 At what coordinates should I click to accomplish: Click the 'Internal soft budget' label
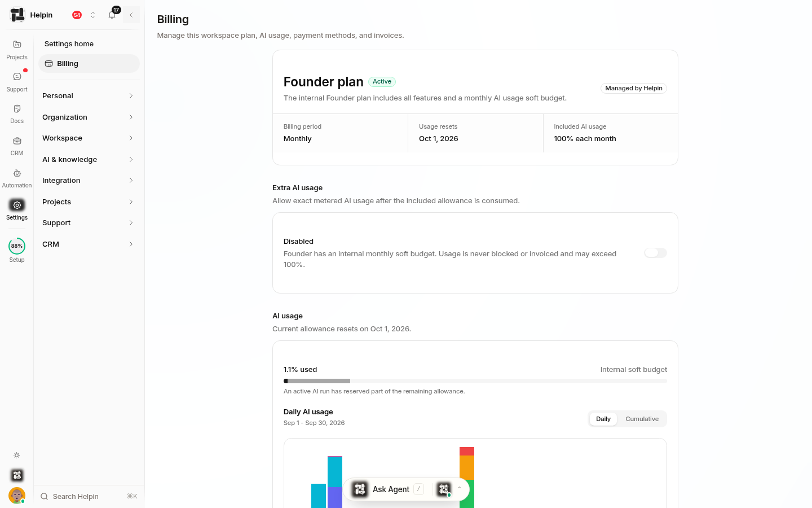tap(633, 370)
